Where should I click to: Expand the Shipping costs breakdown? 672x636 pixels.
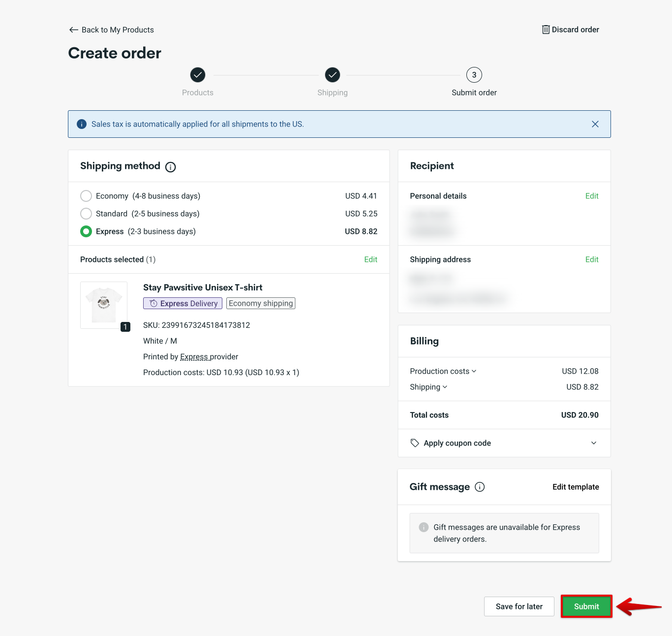click(444, 387)
